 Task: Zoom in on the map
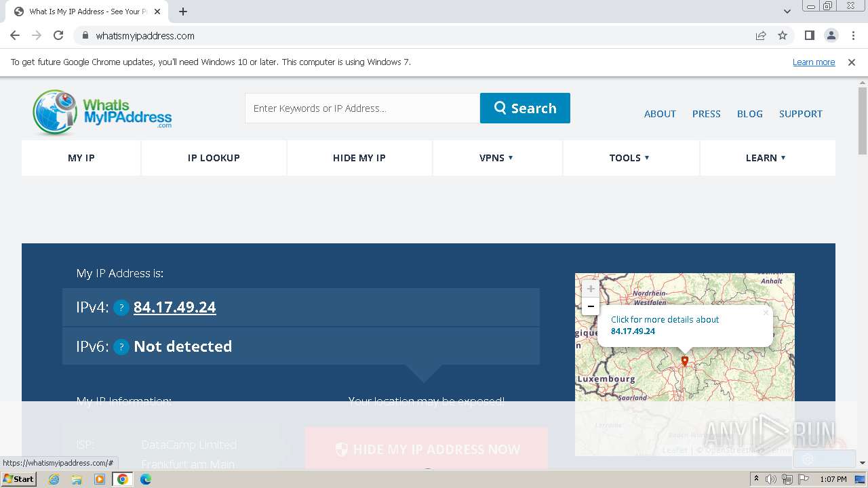pos(591,289)
